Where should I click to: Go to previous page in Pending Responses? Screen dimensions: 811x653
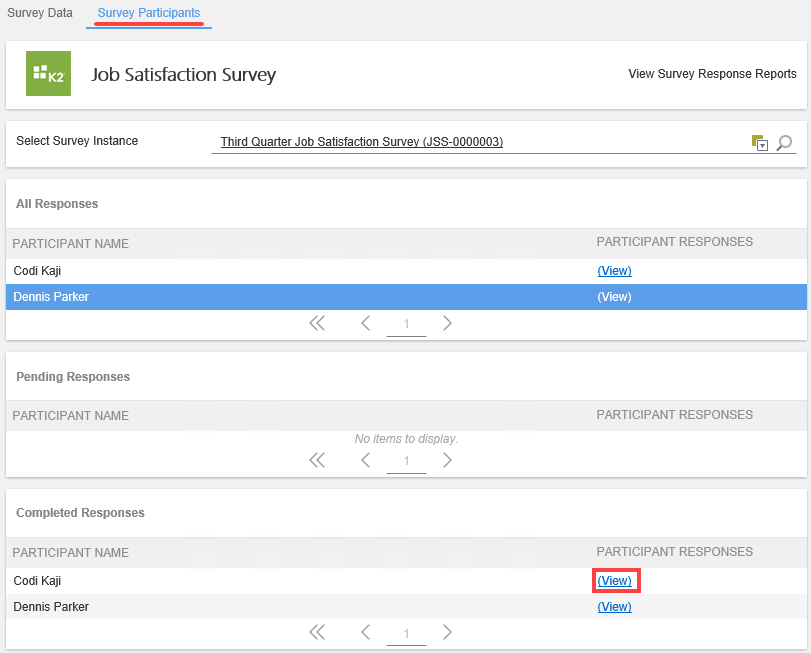coord(366,460)
